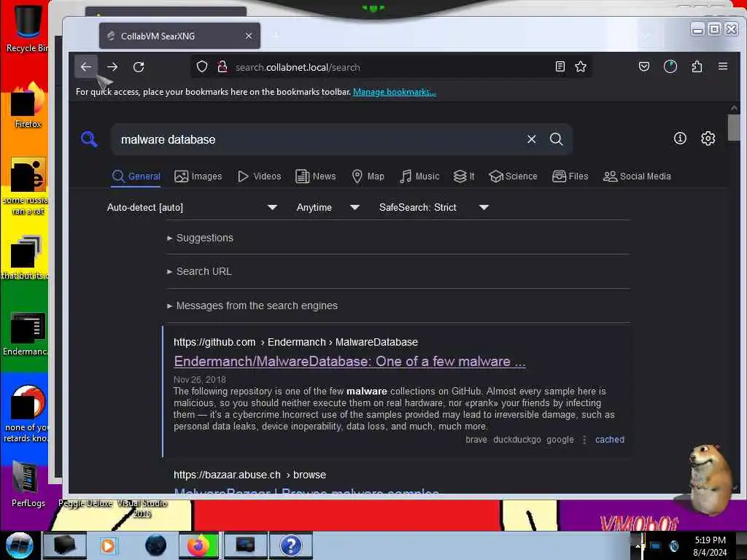Select the Endermanch desktop icon
This screenshot has width=747, height=560.
coord(26,333)
